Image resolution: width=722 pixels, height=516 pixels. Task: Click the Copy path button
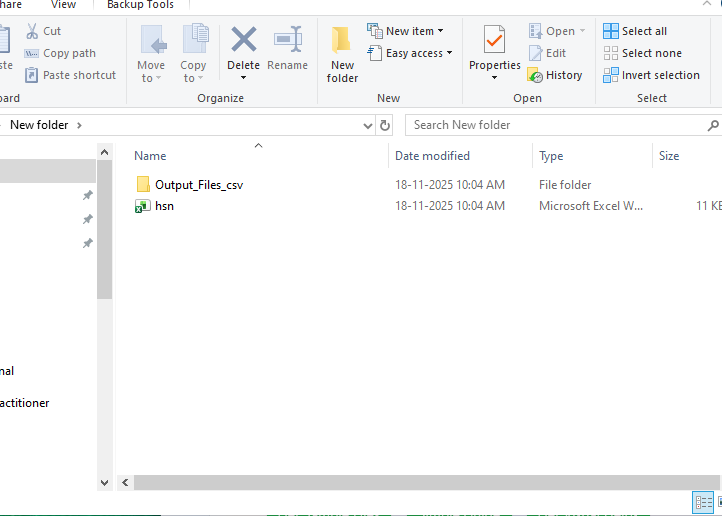[60, 53]
